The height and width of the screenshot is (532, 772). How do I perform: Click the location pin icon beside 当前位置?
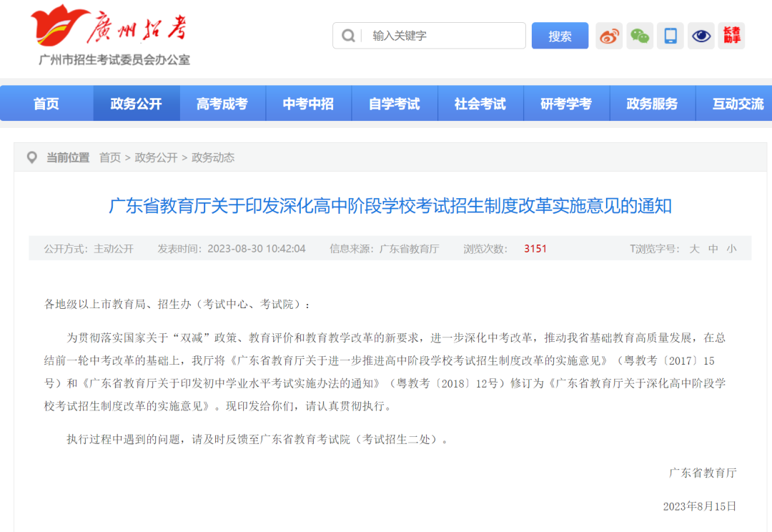pos(31,157)
